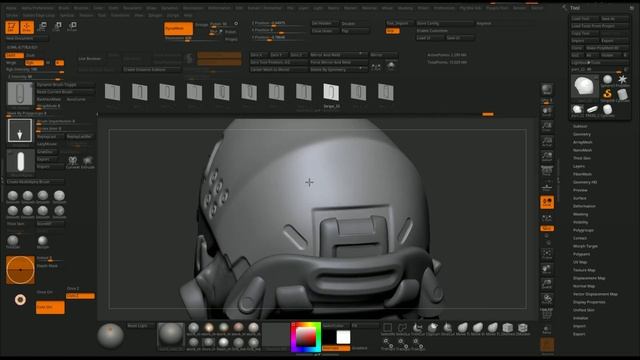Toggle Edit mode button
Screen dimensions: 640x360
(x=12, y=27)
